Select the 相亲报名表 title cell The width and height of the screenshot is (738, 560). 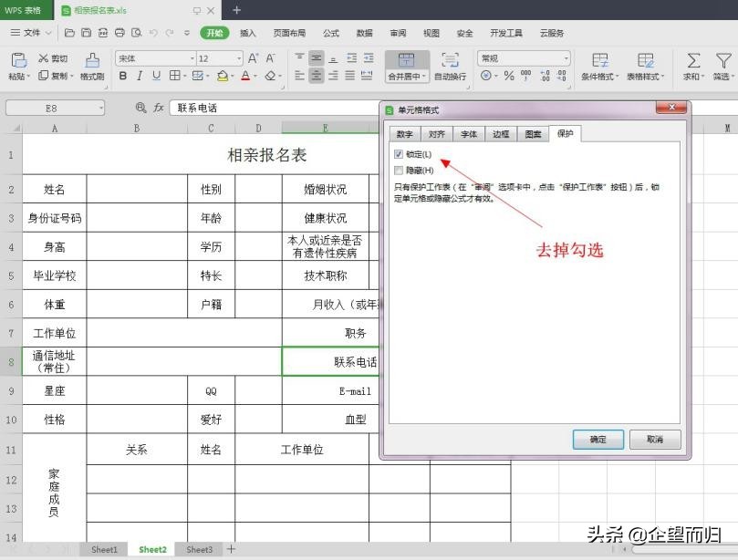(266, 154)
